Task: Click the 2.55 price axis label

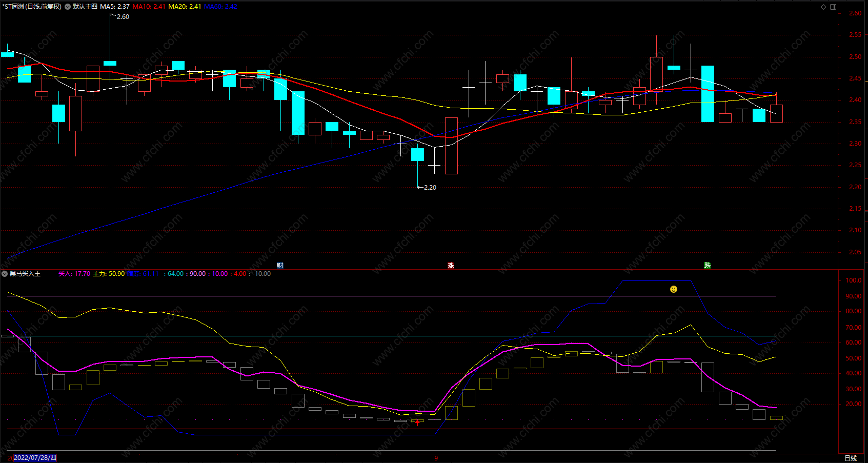Action: (x=855, y=35)
